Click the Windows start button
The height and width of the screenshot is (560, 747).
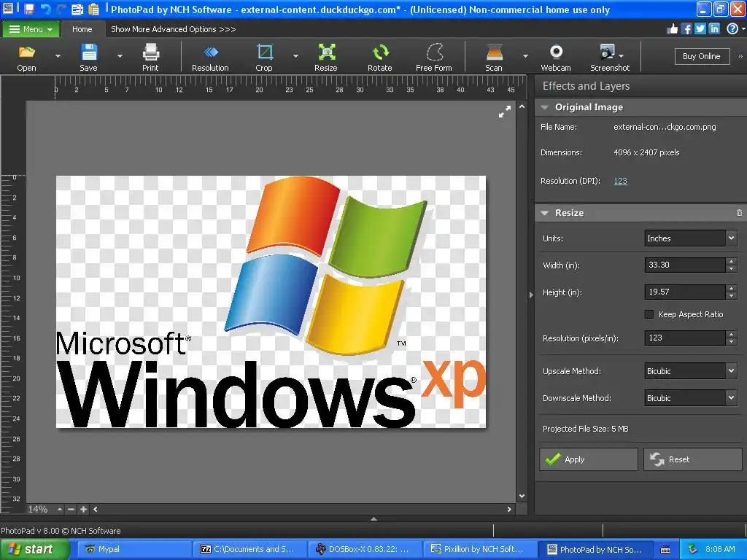coord(34,550)
